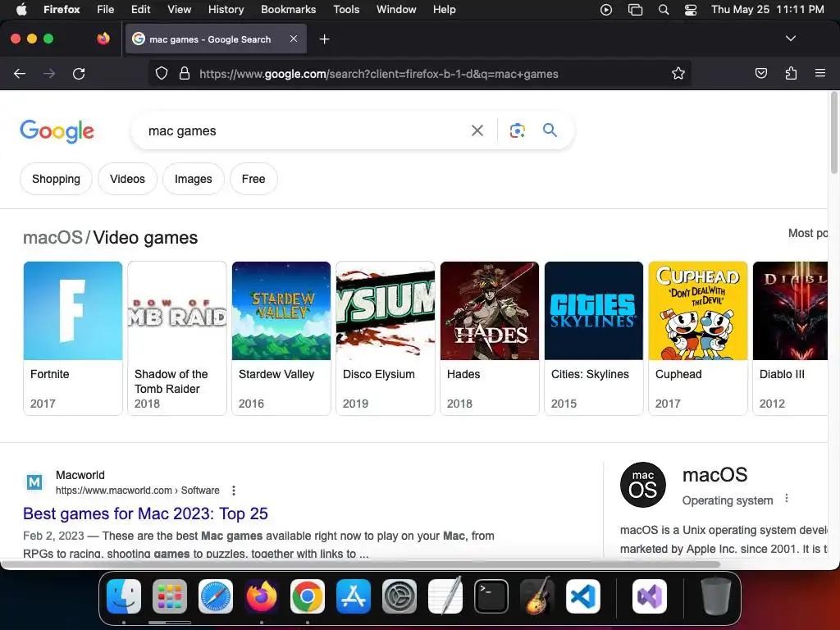
Task: Open the Fortnite game card
Action: [x=73, y=338]
